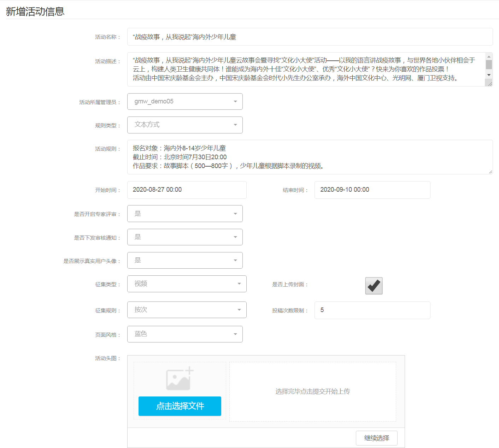The height and width of the screenshot is (448, 499).
Task: Click the 结束时间 date field
Action: click(372, 190)
